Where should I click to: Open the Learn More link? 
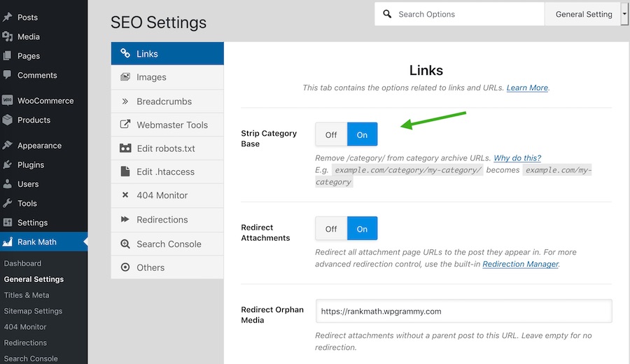527,87
